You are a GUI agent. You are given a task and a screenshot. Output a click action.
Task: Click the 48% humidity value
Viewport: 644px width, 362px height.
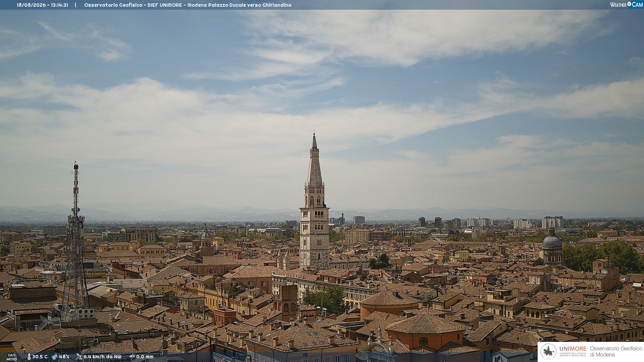pos(64,357)
